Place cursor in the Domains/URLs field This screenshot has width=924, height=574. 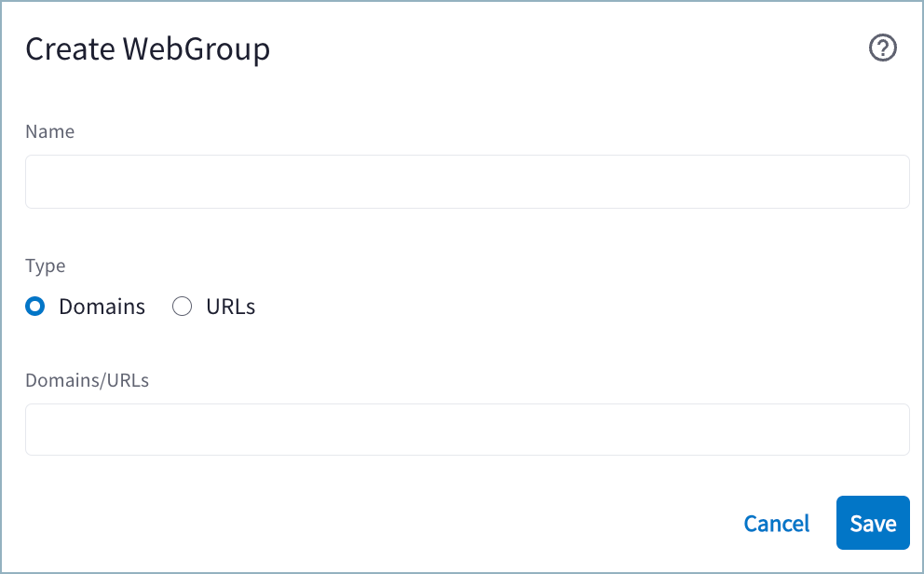pos(466,429)
